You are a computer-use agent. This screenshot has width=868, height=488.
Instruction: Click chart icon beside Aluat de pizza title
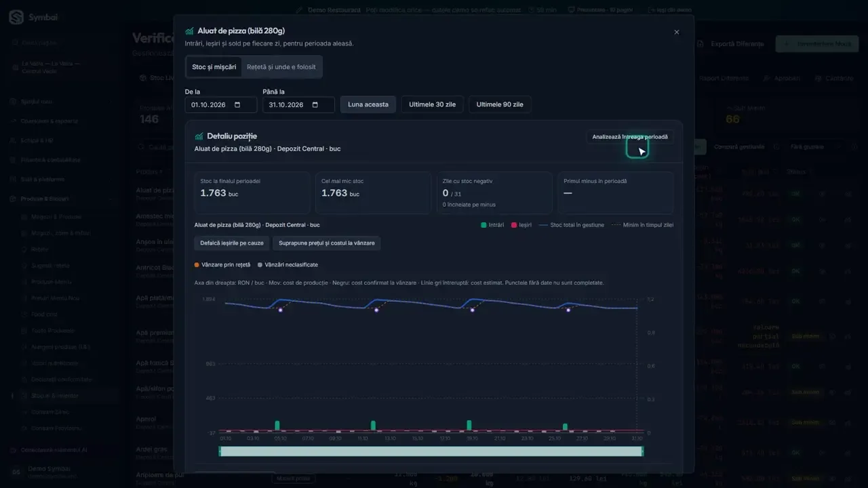pos(189,31)
